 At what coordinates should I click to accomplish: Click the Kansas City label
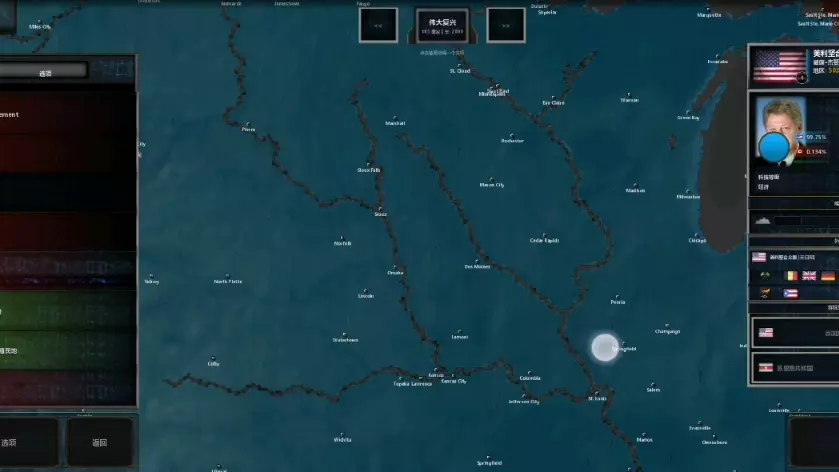coord(454,381)
